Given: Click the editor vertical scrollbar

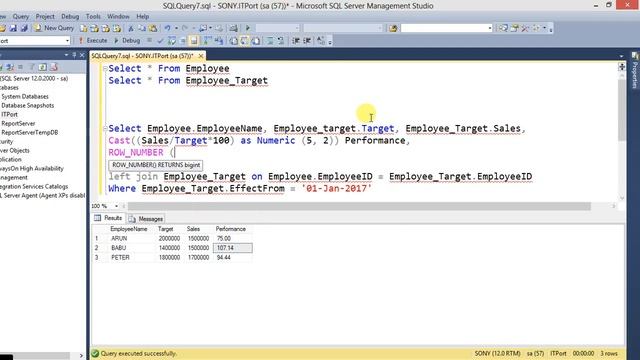Looking at the screenshot, I should pyautogui.click(x=622, y=110).
